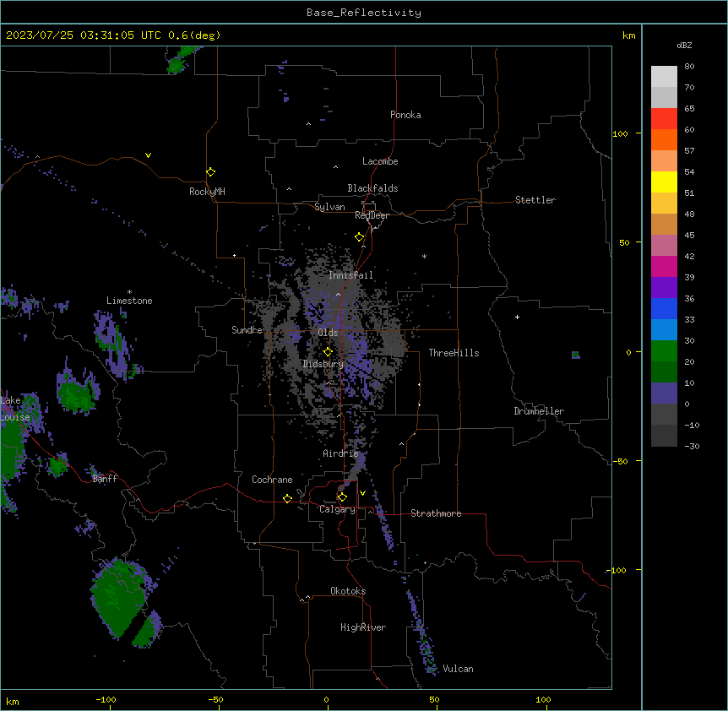Click the orange 60 dBZ legend swatch
This screenshot has height=711, width=728.
coord(664,140)
